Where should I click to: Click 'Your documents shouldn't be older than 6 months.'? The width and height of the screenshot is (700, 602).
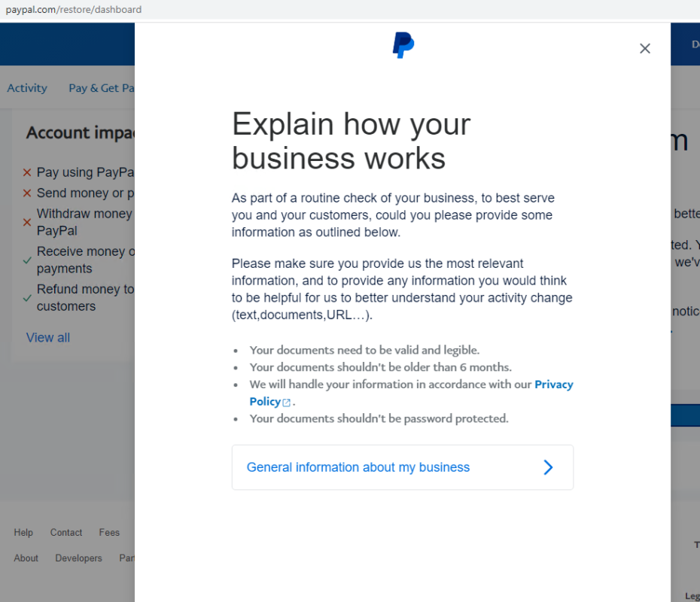pos(380,367)
